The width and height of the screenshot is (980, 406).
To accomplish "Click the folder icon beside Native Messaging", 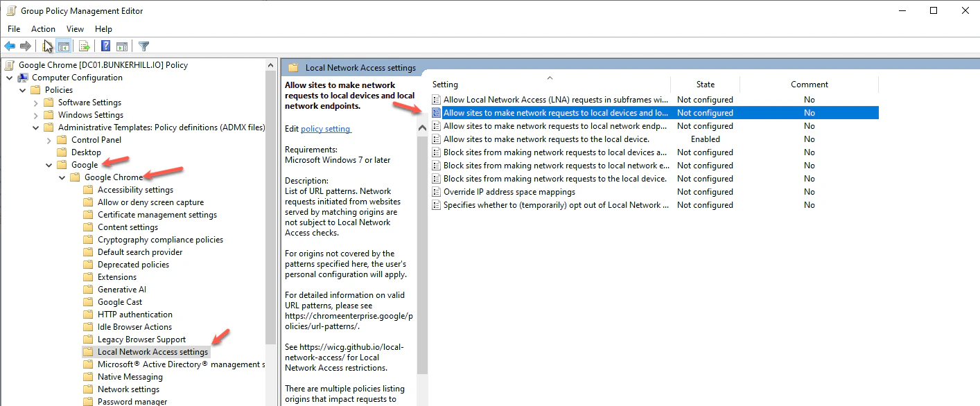I will pyautogui.click(x=88, y=377).
